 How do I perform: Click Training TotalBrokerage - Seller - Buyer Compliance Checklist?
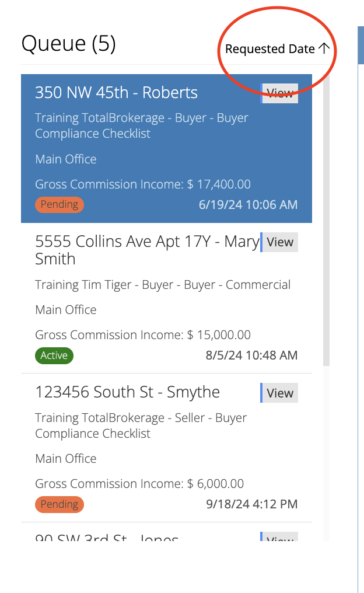coord(141,425)
